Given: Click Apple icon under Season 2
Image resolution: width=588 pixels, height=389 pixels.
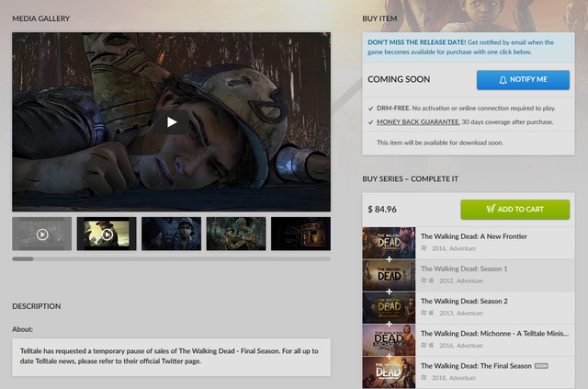Looking at the screenshot, I should point(431,313).
